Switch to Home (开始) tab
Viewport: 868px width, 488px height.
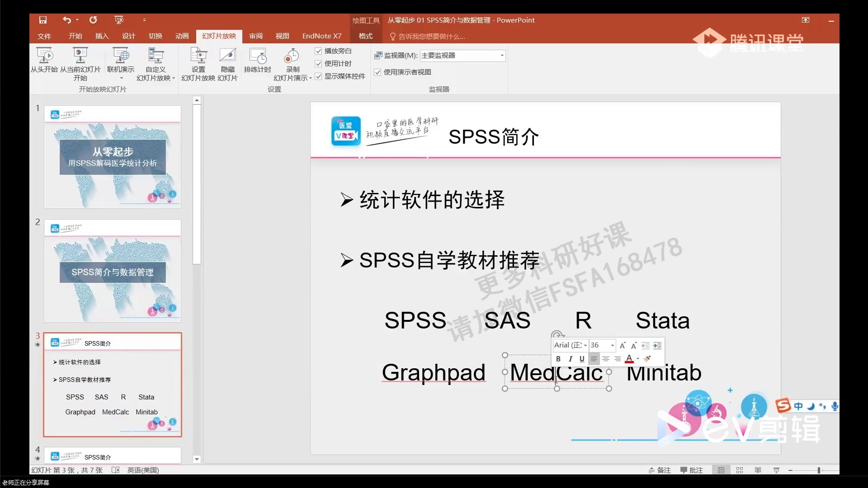coord(75,36)
